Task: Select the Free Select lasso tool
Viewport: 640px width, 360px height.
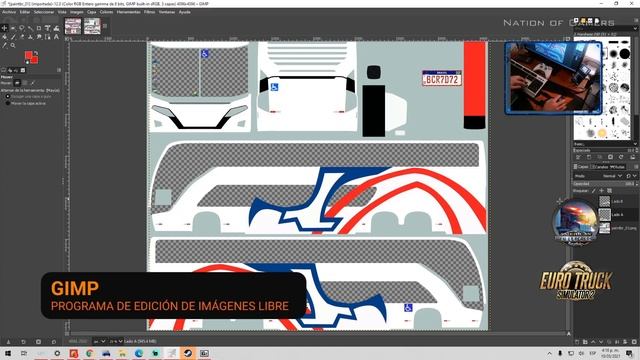Action: (22, 28)
